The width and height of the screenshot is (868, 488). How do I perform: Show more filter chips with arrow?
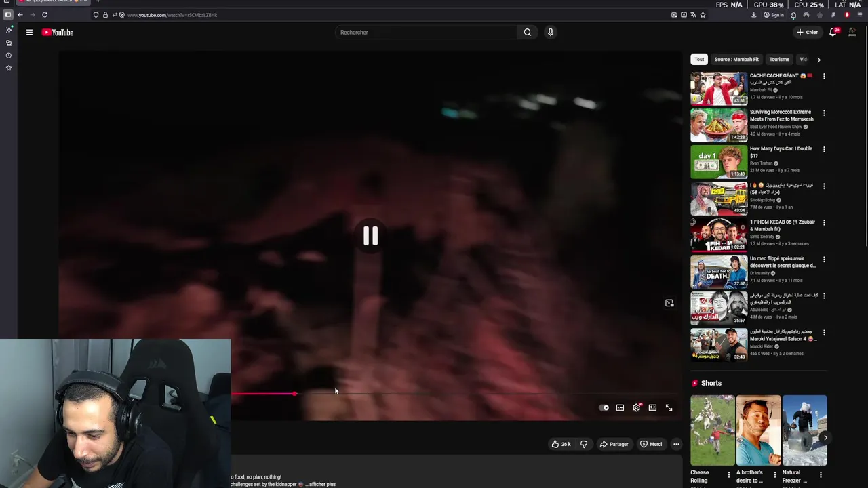click(818, 59)
